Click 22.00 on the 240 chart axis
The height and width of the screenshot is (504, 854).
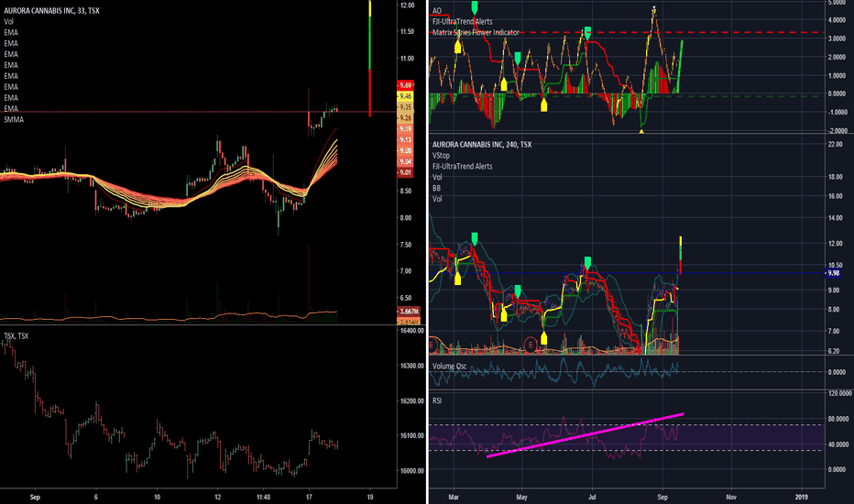(x=836, y=145)
